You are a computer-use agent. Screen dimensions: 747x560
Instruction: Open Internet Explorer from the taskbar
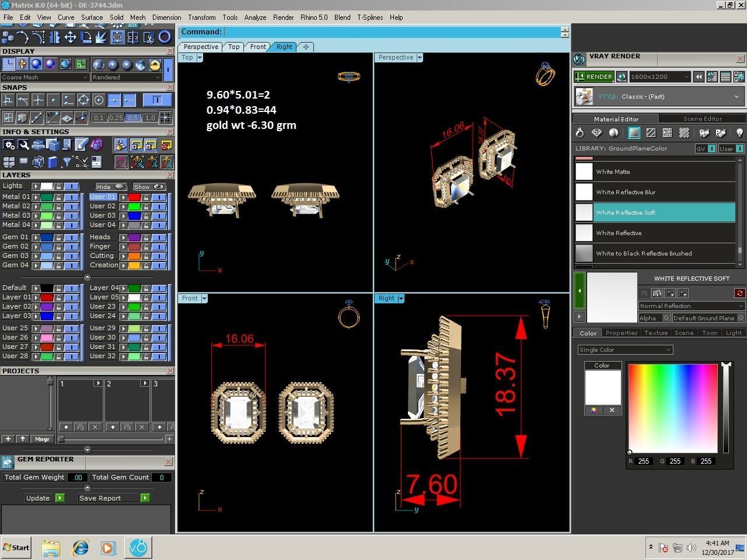click(80, 548)
